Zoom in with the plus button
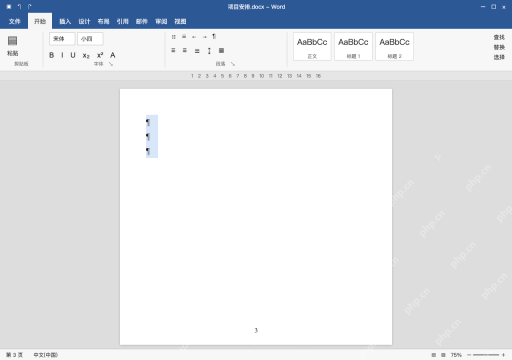512x360 pixels. pyautogui.click(x=503, y=355)
